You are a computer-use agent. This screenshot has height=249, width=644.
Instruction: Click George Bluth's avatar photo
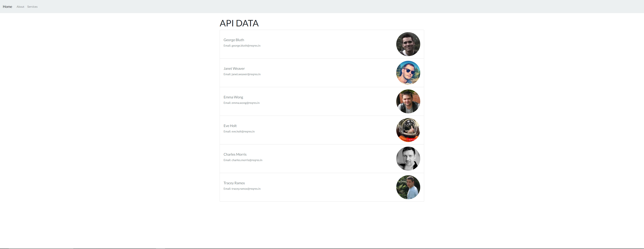tap(408, 44)
